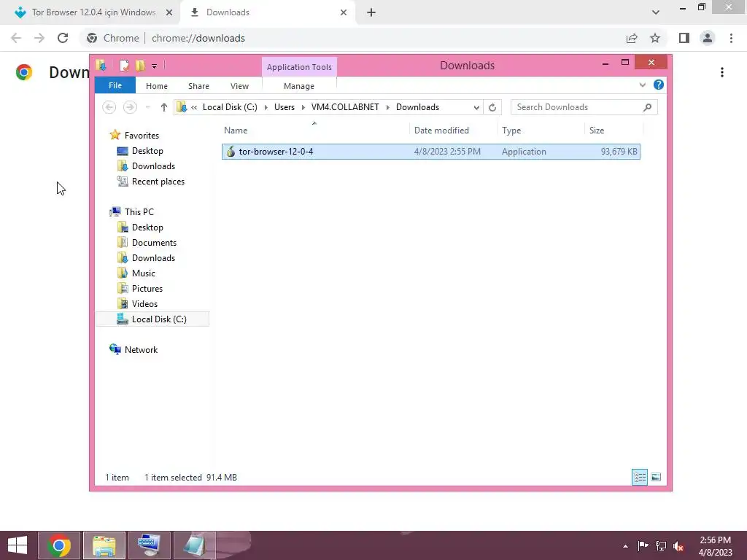Open the File ribbon tab
Screen dimensions: 747x560
[x=115, y=85]
